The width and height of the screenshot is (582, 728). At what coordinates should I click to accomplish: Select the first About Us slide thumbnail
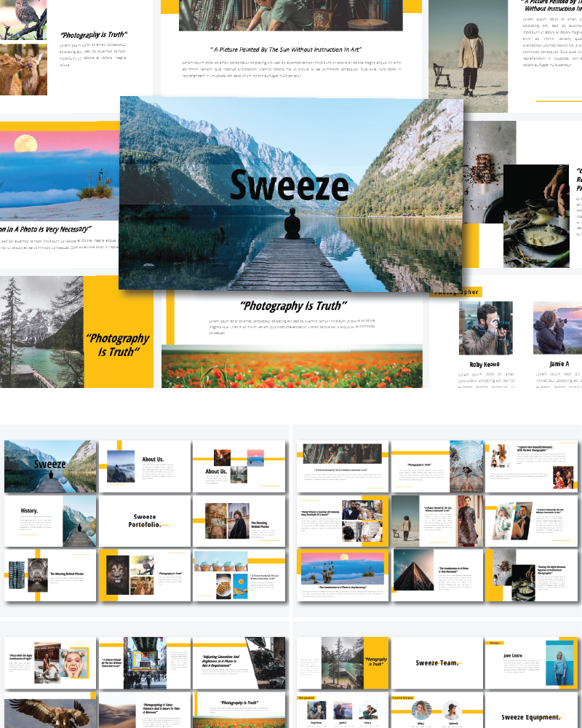click(x=144, y=466)
